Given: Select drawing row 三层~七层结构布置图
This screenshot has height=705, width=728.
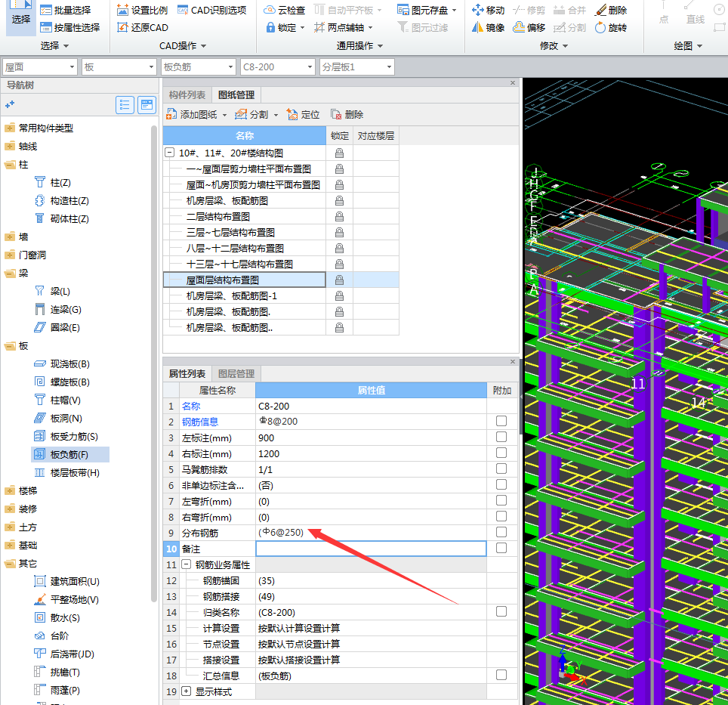Looking at the screenshot, I should click(x=245, y=232).
